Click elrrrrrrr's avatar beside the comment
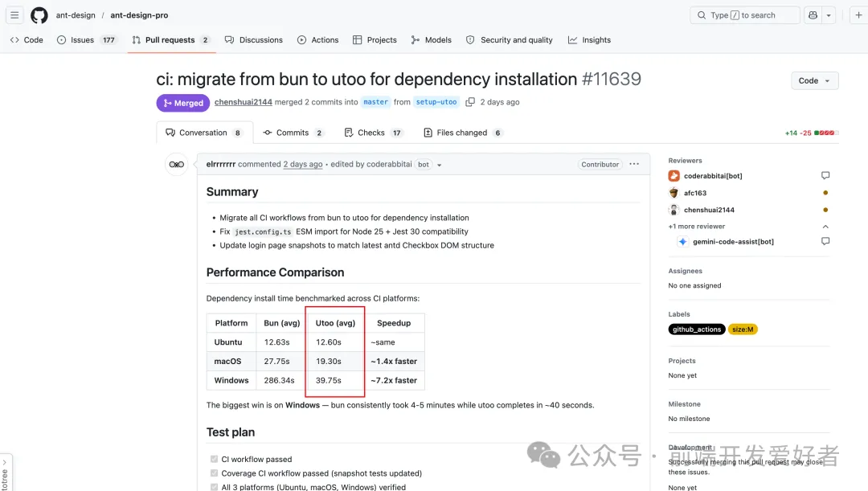This screenshot has height=491, width=868. pos(176,165)
